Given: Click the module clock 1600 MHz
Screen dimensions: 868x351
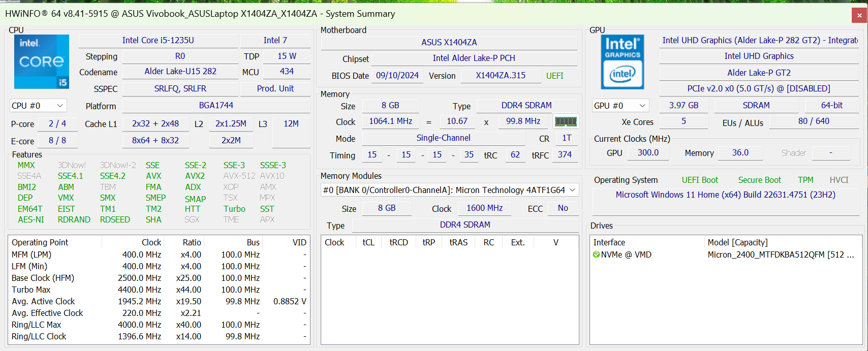Looking at the screenshot, I should point(484,208).
